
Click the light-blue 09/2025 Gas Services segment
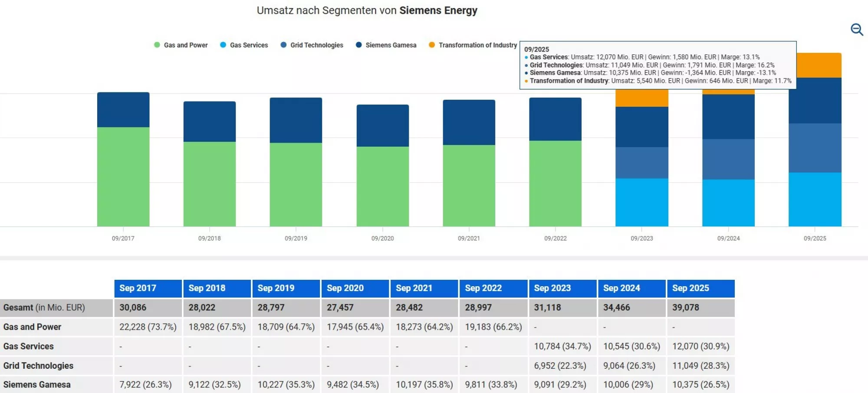815,200
